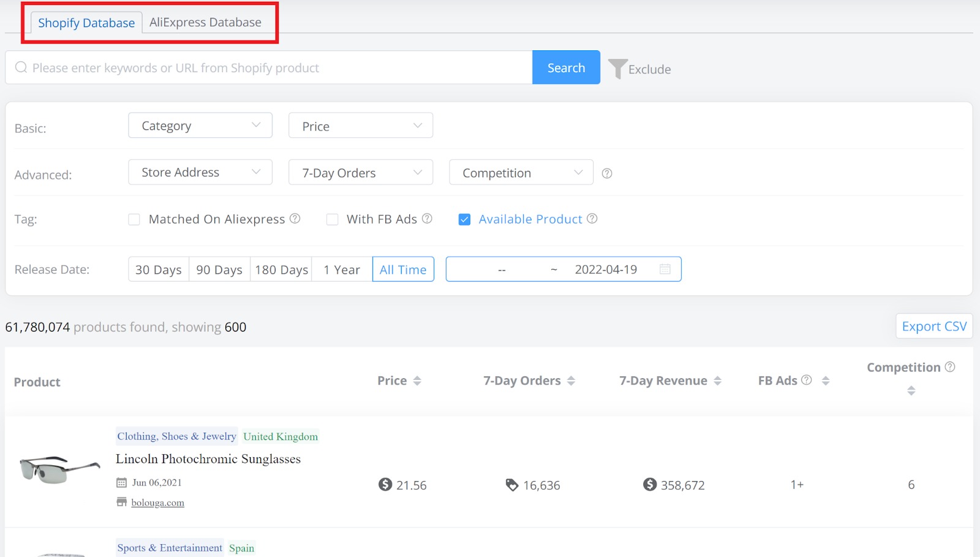Click the help icon next to FB Ads column

click(x=806, y=380)
